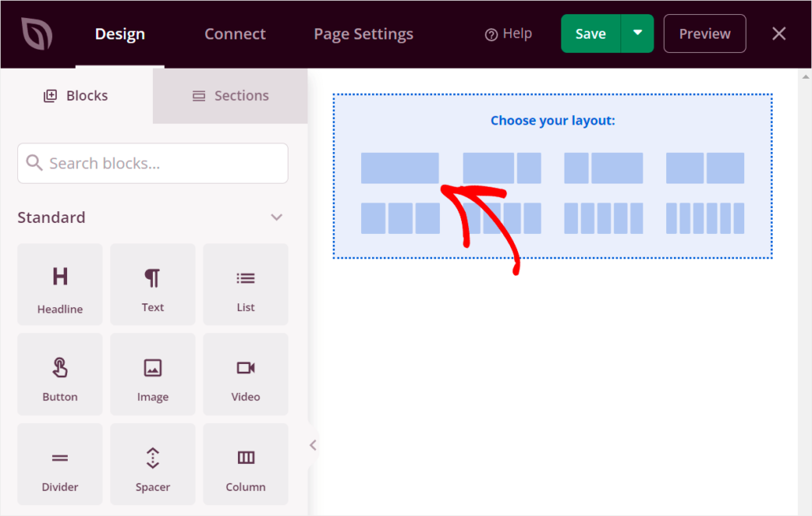Select the Button block
The width and height of the screenshot is (812, 516).
pyautogui.click(x=59, y=373)
